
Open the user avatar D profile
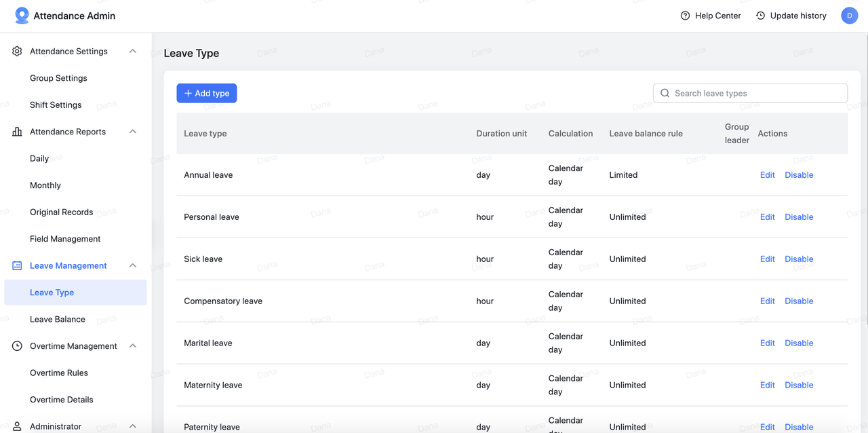(849, 16)
